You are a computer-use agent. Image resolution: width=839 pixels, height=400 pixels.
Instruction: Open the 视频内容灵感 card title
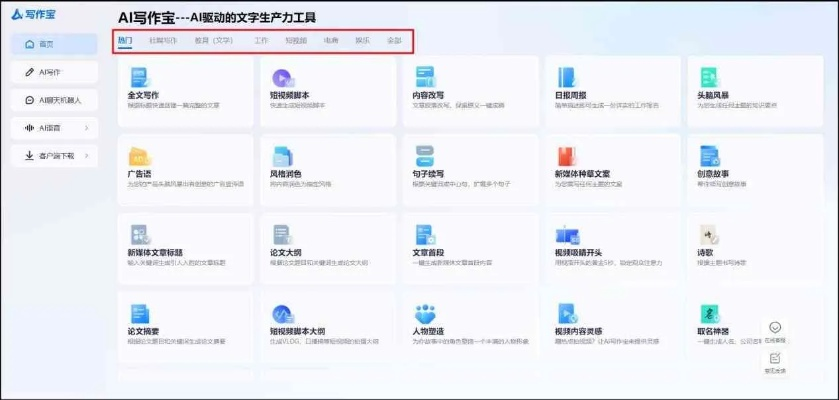(x=579, y=331)
